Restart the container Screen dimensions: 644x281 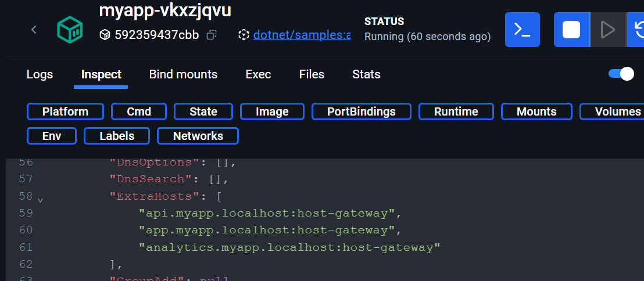click(636, 30)
